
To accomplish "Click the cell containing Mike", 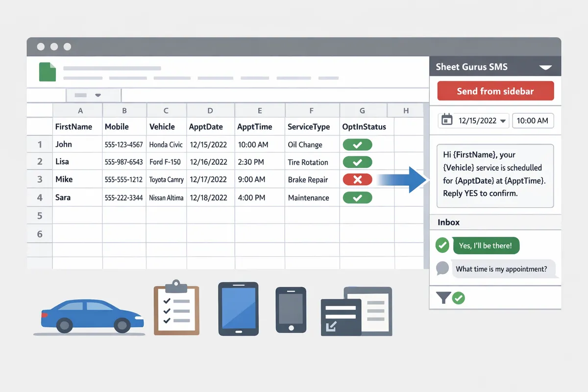I will click(77, 179).
